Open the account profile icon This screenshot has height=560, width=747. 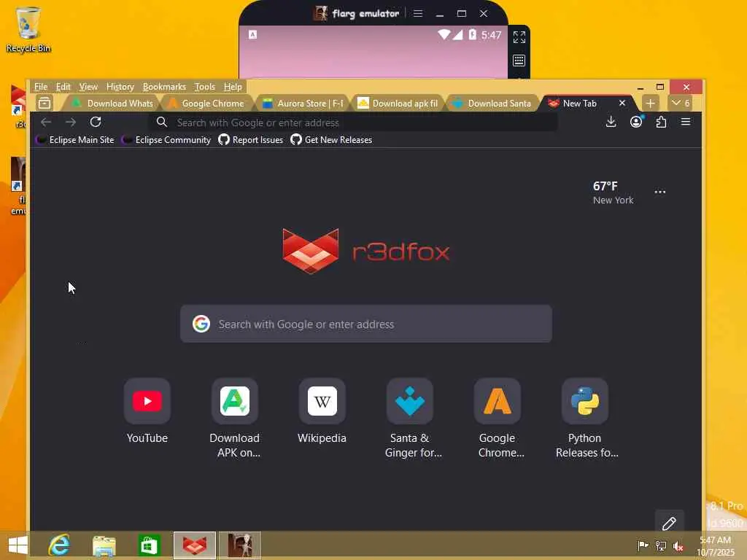tap(636, 122)
